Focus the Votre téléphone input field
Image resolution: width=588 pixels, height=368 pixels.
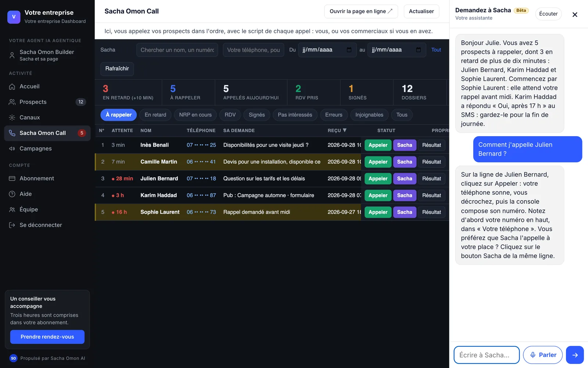tap(253, 50)
